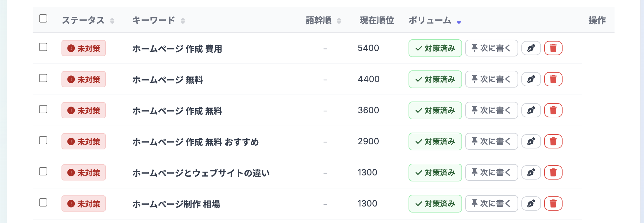Viewport: 644px width, 223px height.
Task: Delete the ホームページ制作 相場 keyword row
Action: point(553,204)
